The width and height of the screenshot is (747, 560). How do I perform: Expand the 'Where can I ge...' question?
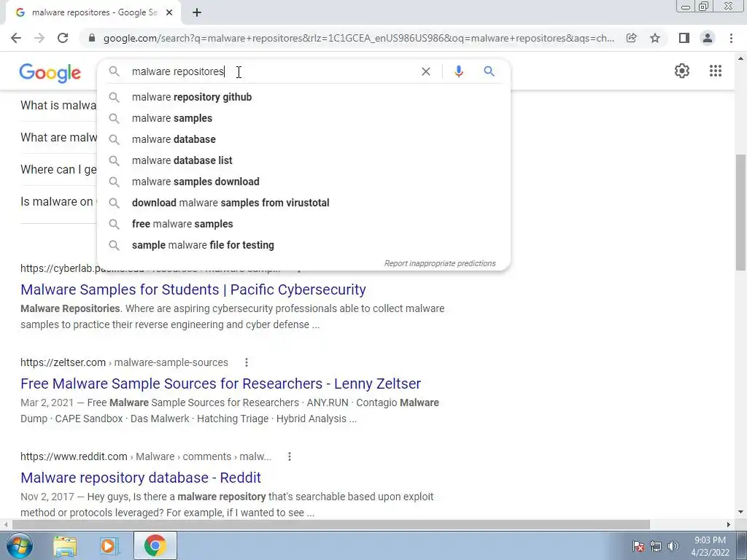[x=58, y=169]
